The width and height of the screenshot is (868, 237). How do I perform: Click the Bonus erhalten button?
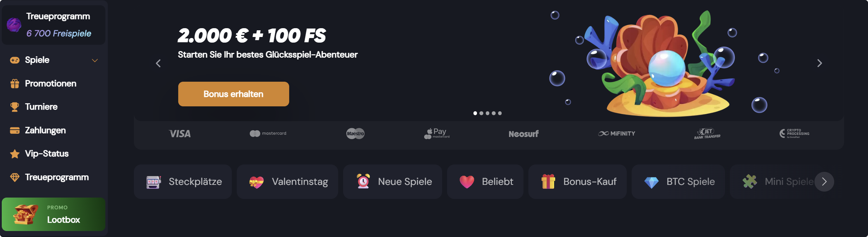click(x=234, y=94)
